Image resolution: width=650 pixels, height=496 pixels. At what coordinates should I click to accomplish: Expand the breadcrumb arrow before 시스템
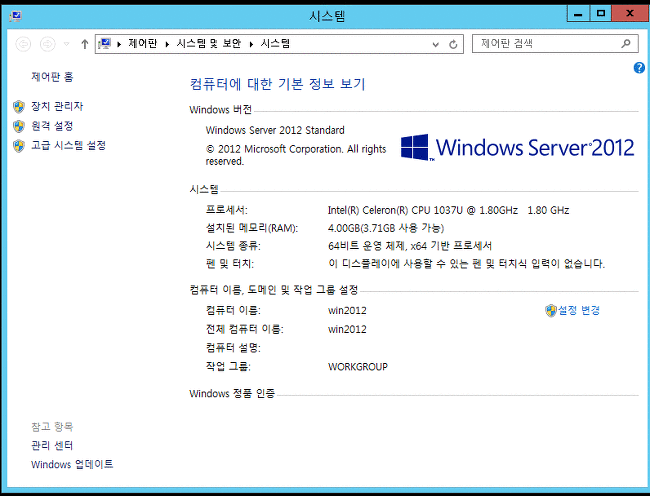[x=251, y=44]
